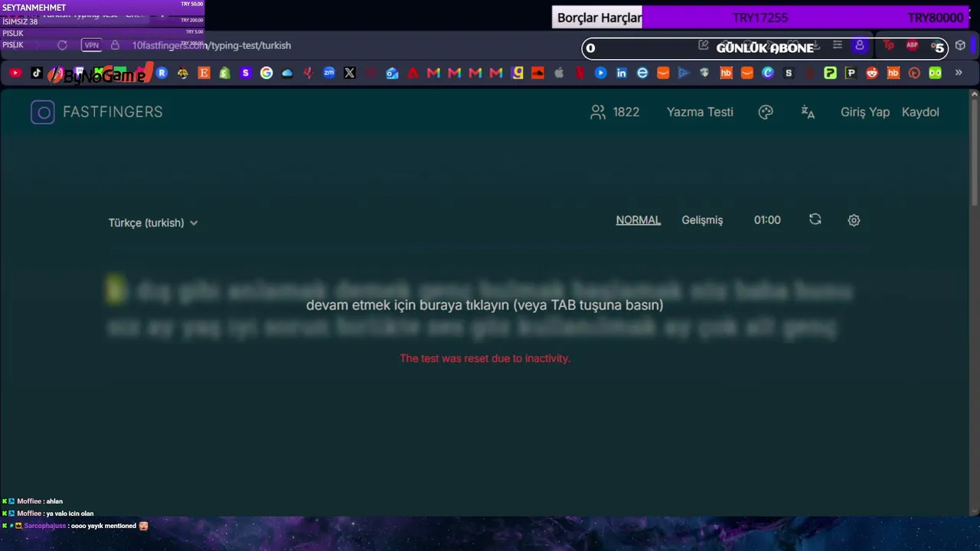The image size is (980, 551).
Task: Open the AdBlock Plus extension
Action: point(912,45)
